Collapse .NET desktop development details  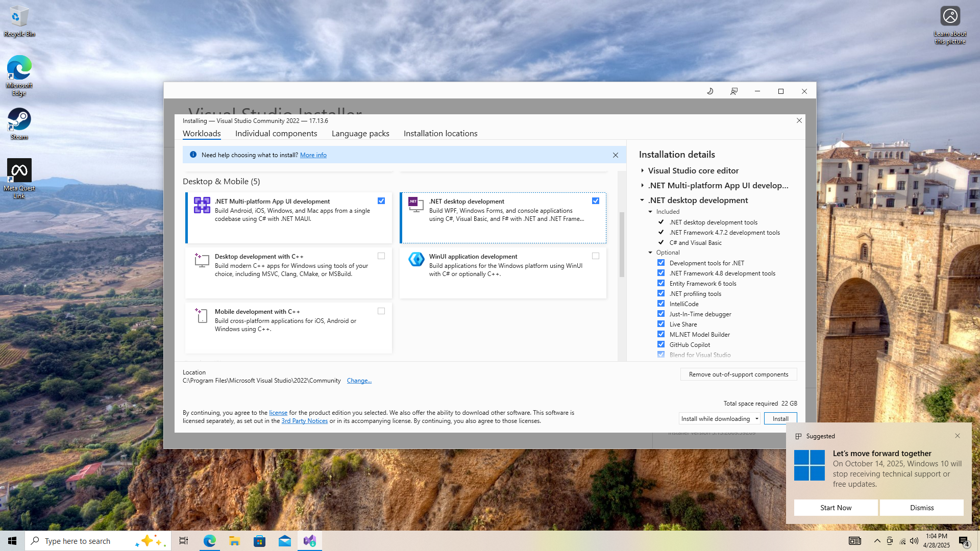click(x=643, y=201)
